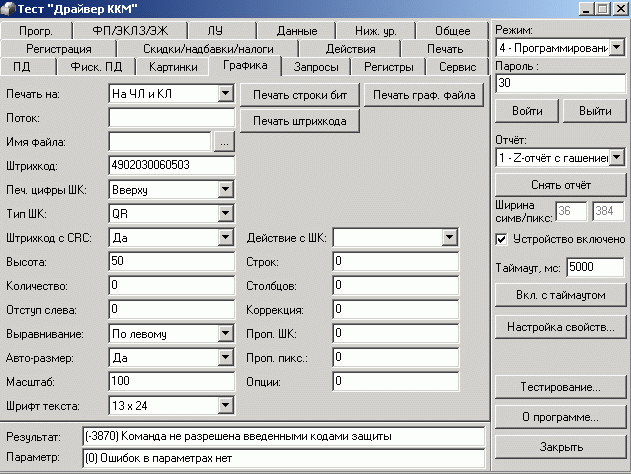Switch to the 'Прогр.' tab

[36, 31]
